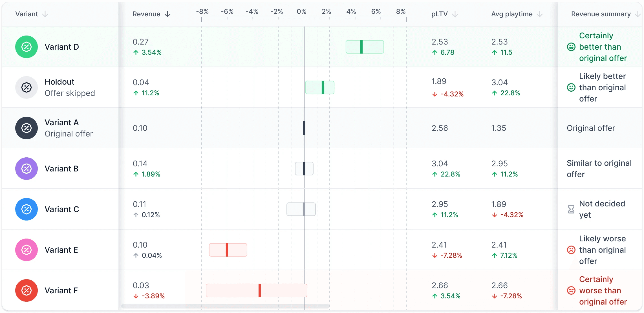Click the horizontal scrollbar at table bottom

click(225, 306)
